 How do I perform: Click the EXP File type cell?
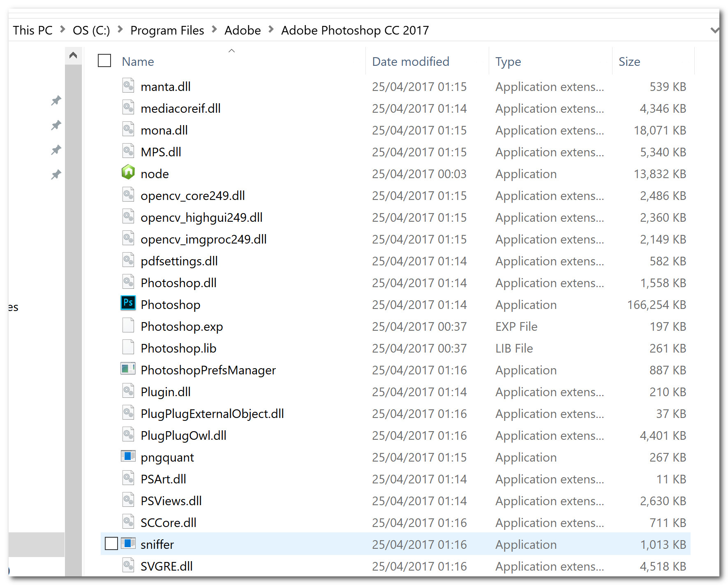(516, 327)
